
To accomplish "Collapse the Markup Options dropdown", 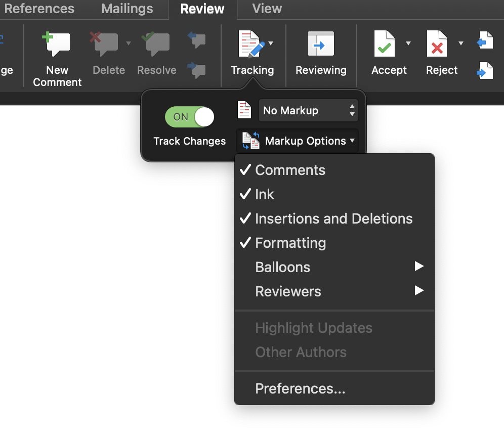I will (x=298, y=141).
